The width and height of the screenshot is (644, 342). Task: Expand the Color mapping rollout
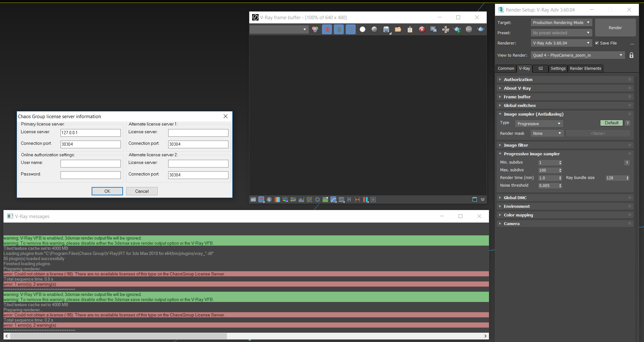[565, 215]
